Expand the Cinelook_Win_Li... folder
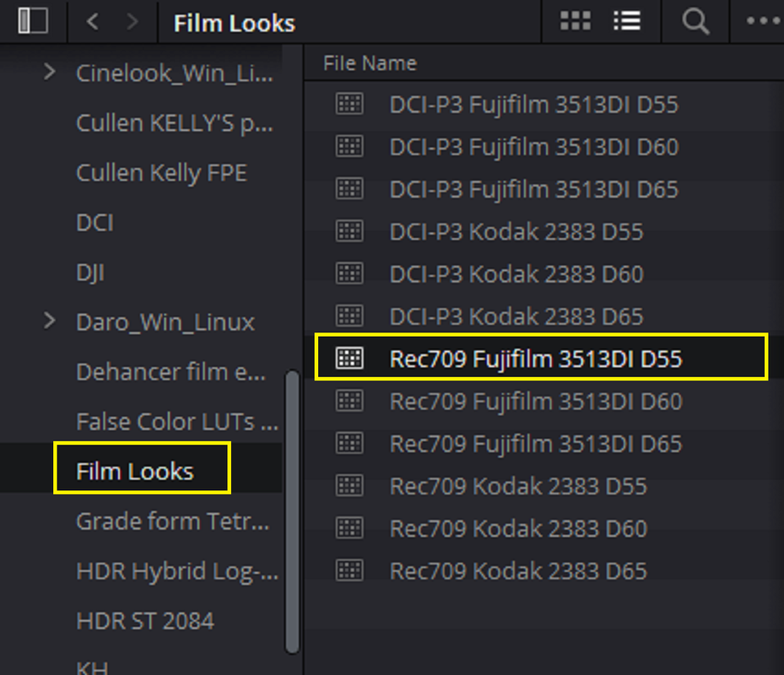 tap(49, 72)
